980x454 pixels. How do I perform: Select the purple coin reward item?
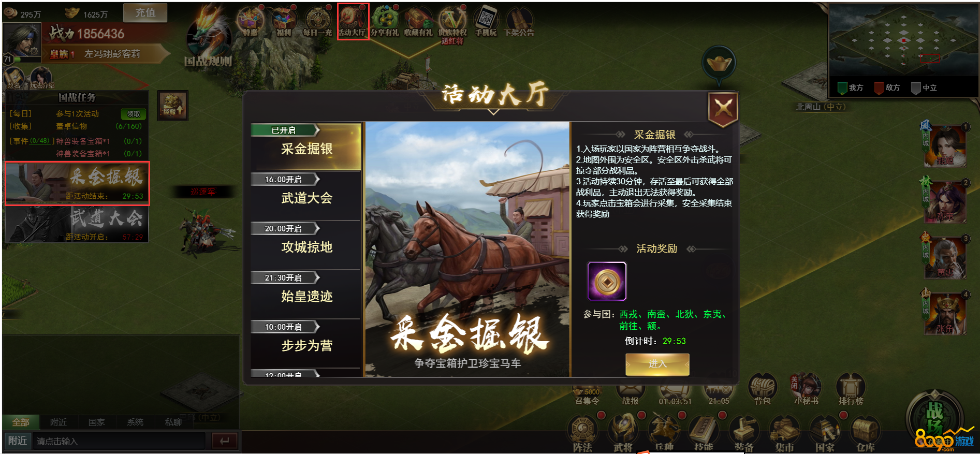pyautogui.click(x=607, y=281)
